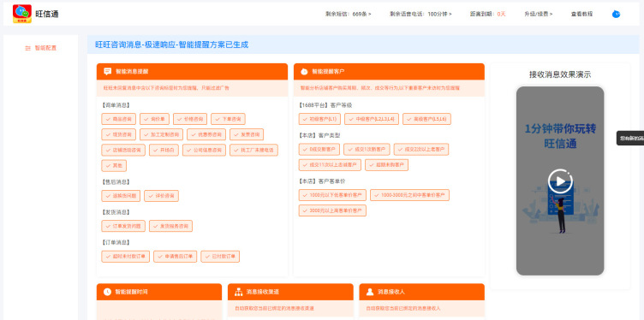This screenshot has width=644, height=320.
Task: Toggle the 超期未购客户 tag
Action: pyautogui.click(x=386, y=165)
